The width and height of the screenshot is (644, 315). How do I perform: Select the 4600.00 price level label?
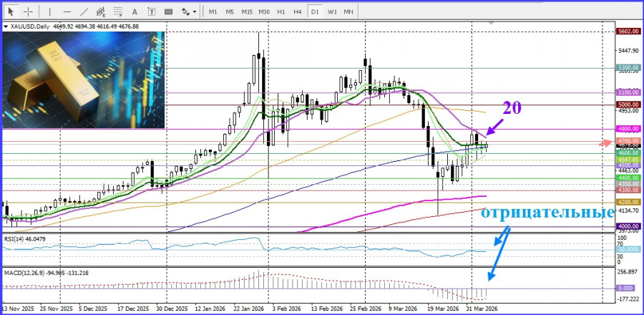[x=628, y=152]
